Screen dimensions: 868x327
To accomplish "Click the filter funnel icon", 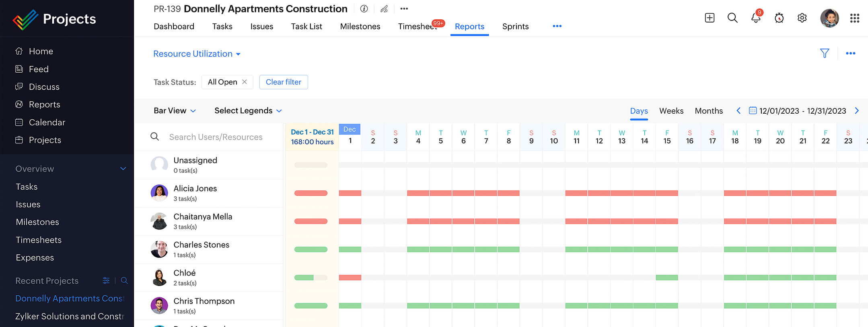I will pyautogui.click(x=824, y=53).
